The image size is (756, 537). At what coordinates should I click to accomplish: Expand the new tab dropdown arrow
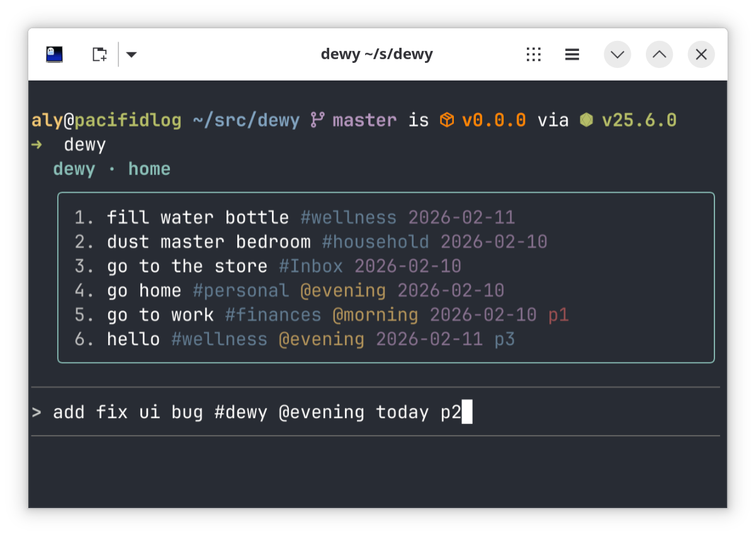point(131,55)
